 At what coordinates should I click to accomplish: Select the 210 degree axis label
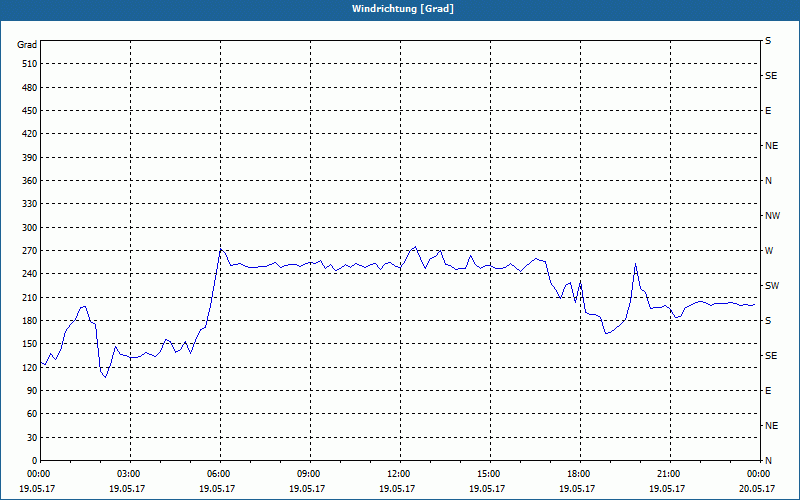coord(30,297)
